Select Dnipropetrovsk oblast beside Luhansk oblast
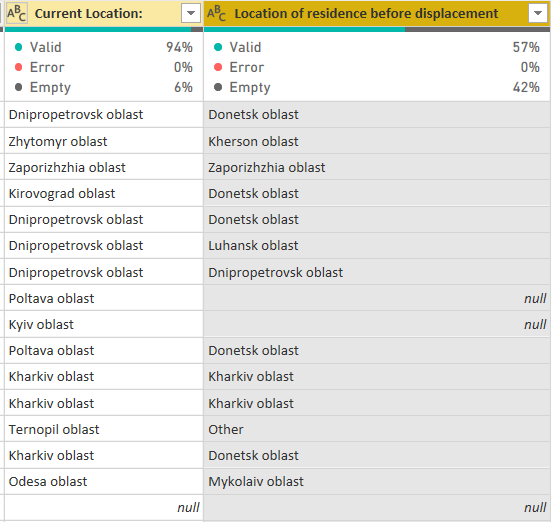Screen dimensions: 551x522 (x=104, y=245)
